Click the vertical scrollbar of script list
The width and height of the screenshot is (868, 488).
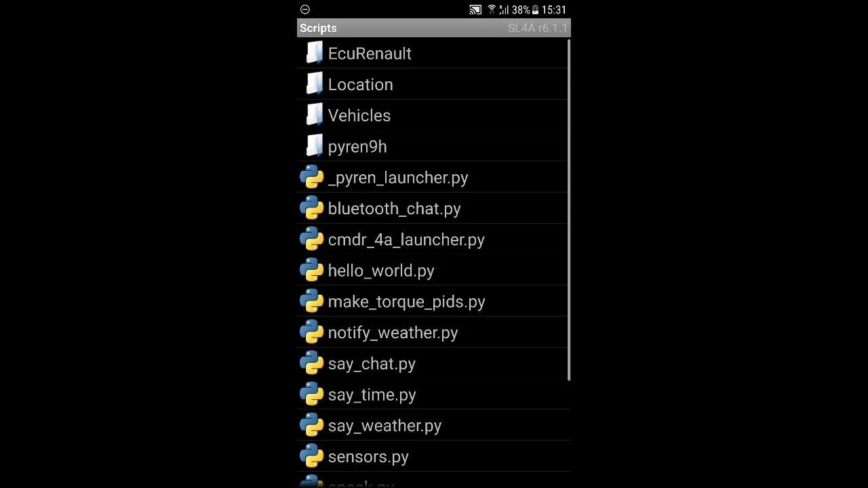[x=568, y=210]
